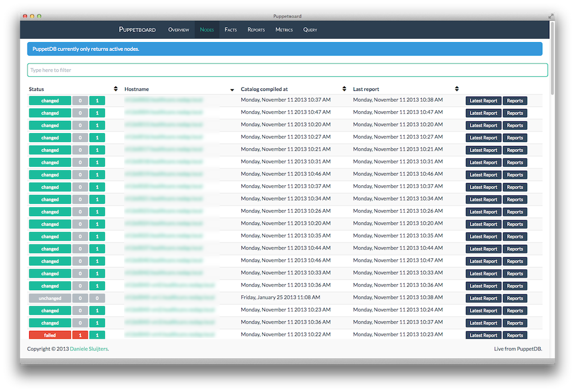Open Latest Report for the unchanged node

(x=483, y=298)
